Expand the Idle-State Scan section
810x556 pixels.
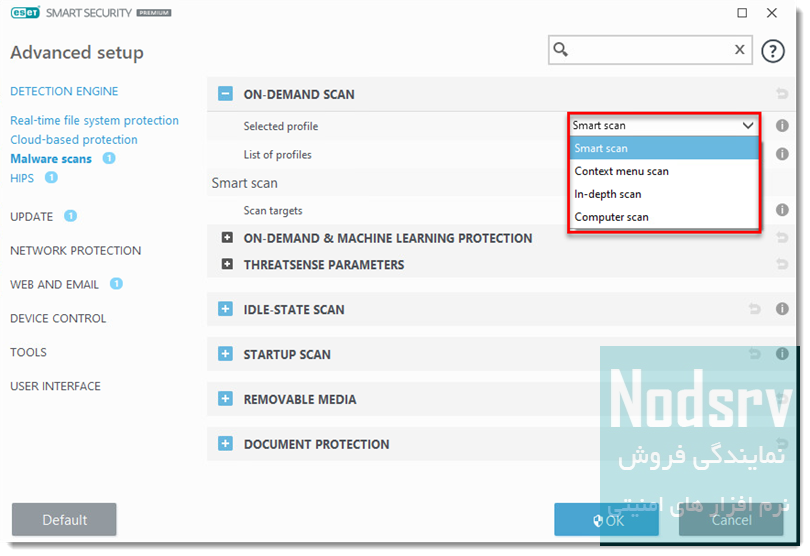click(x=225, y=309)
